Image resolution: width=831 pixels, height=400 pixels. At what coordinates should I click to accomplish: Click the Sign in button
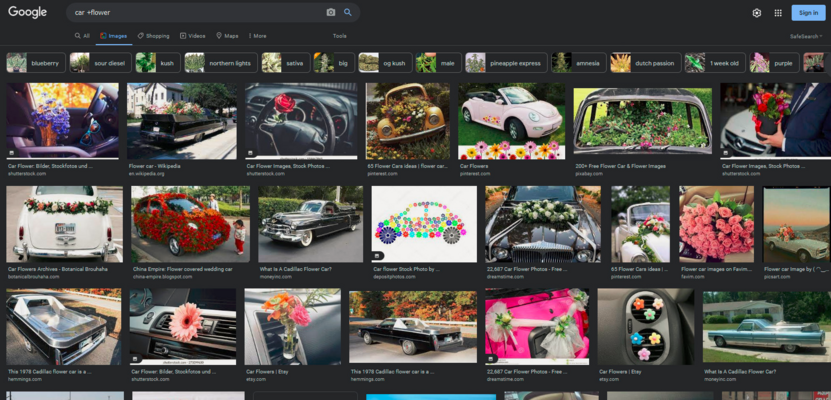[x=808, y=13]
